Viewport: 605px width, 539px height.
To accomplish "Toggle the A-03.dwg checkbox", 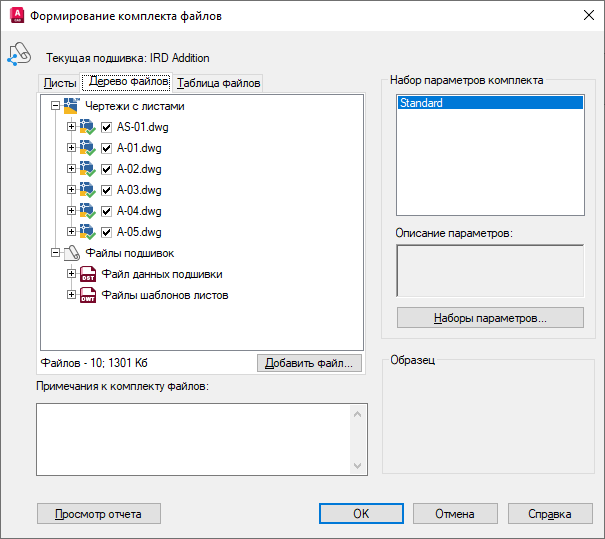I will point(106,190).
